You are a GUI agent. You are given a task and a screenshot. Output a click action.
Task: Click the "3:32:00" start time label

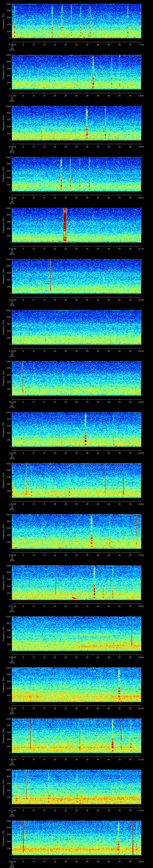pos(12,861)
